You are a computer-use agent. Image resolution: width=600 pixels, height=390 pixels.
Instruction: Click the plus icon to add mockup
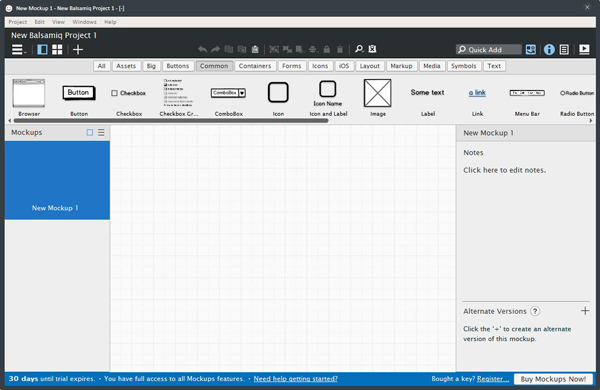[x=78, y=49]
